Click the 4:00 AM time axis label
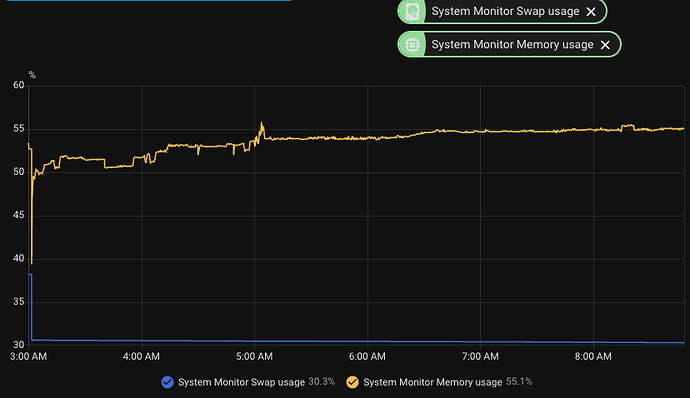690x398 pixels. [x=141, y=357]
